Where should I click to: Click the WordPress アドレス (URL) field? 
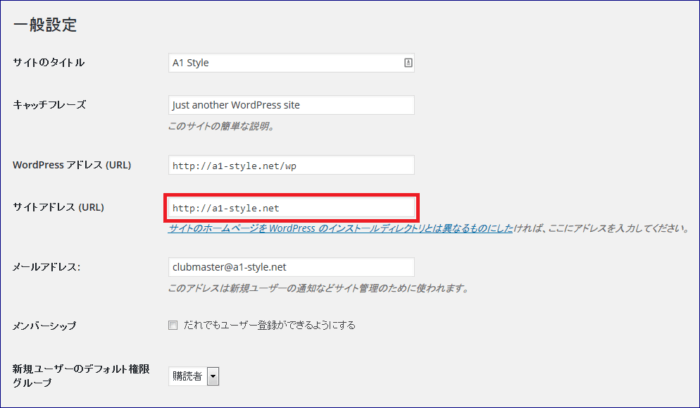291,165
